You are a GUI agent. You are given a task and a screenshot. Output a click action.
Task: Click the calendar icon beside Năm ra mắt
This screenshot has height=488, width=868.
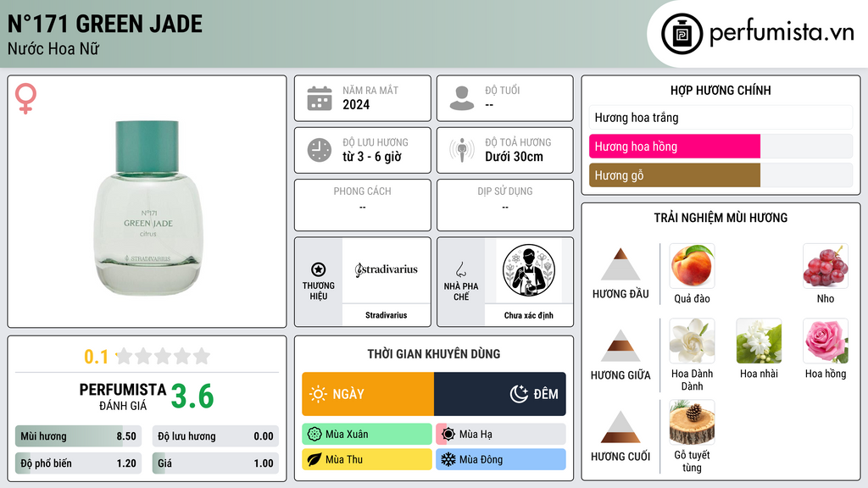pyautogui.click(x=320, y=98)
